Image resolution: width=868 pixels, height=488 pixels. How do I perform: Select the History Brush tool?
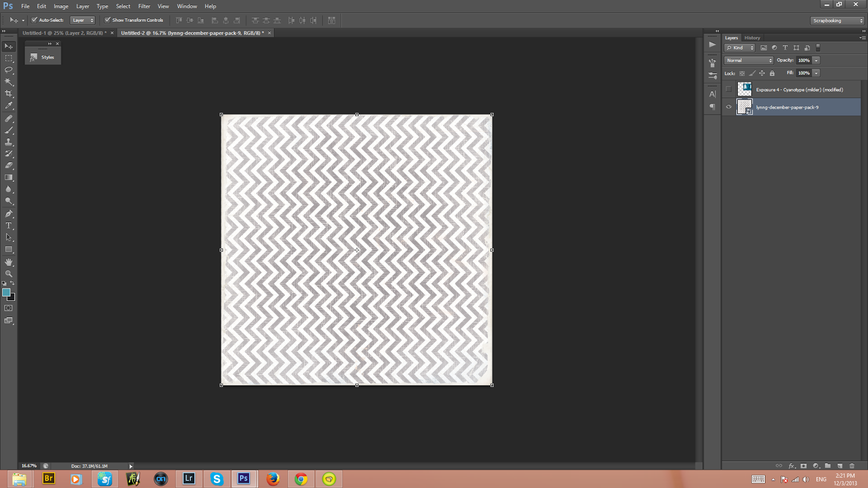(x=9, y=154)
